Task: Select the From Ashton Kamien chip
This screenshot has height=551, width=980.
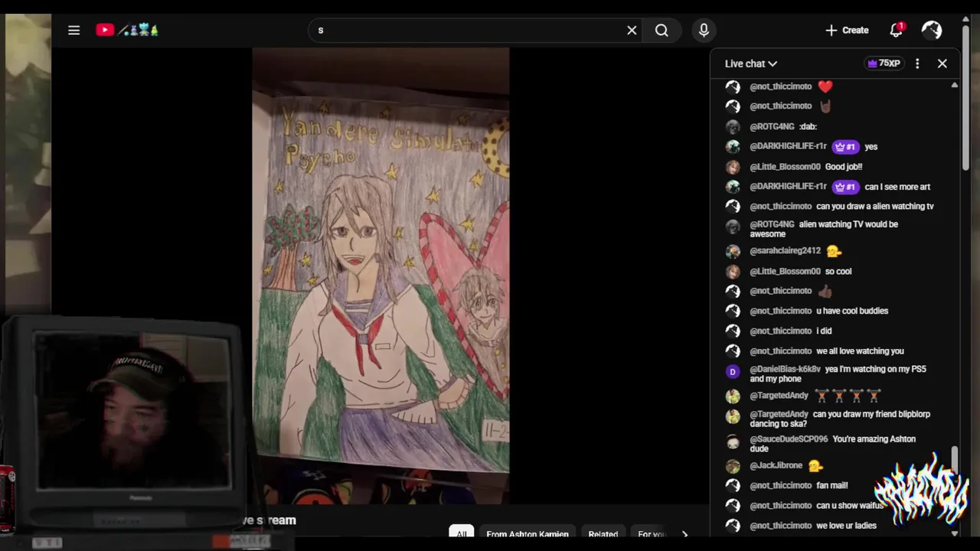Action: [x=528, y=534]
